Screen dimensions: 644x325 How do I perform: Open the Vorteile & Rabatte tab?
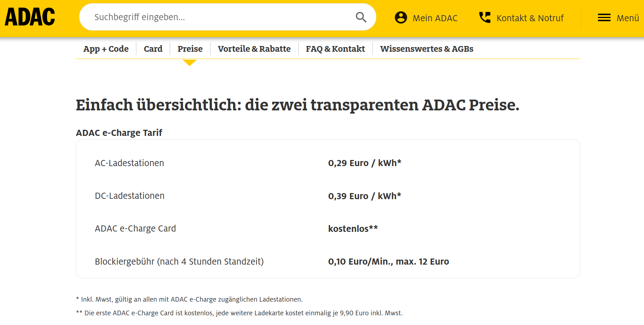click(254, 49)
